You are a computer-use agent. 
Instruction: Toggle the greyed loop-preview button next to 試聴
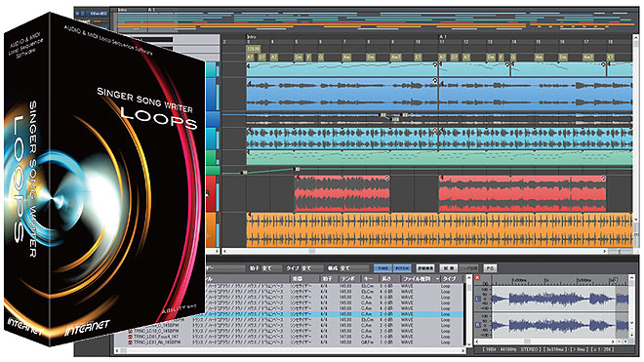coord(468,268)
